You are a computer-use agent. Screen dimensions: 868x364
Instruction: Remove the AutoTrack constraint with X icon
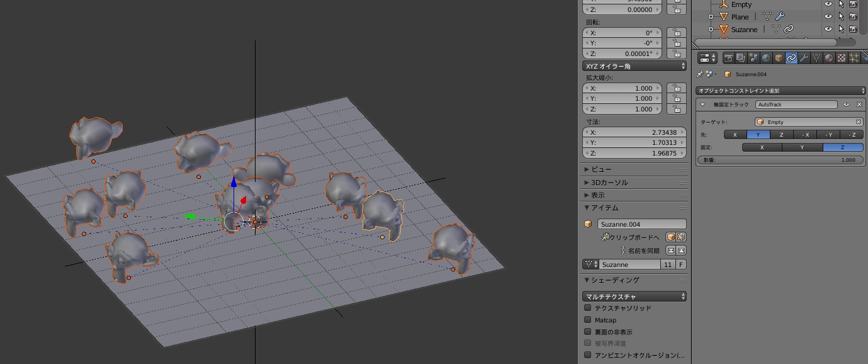(x=859, y=105)
